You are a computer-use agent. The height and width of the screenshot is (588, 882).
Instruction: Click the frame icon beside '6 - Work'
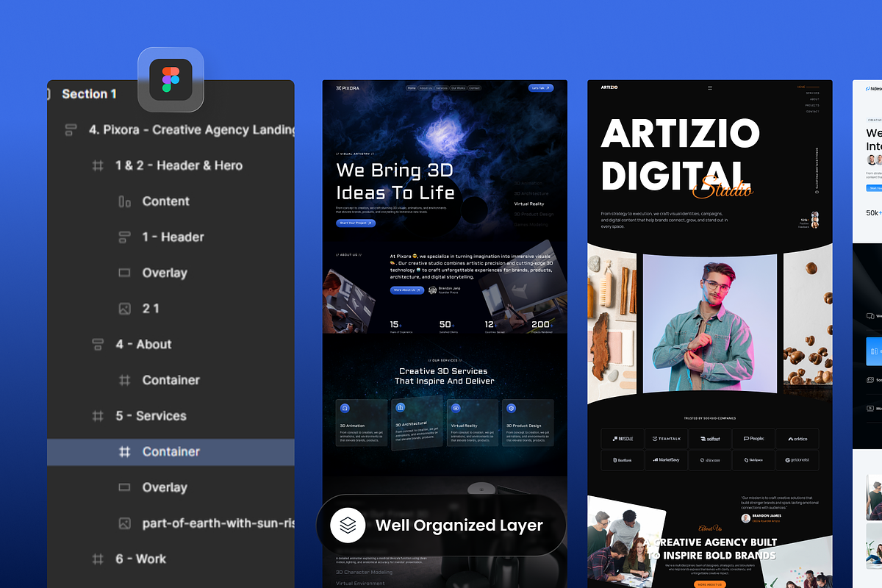98,559
